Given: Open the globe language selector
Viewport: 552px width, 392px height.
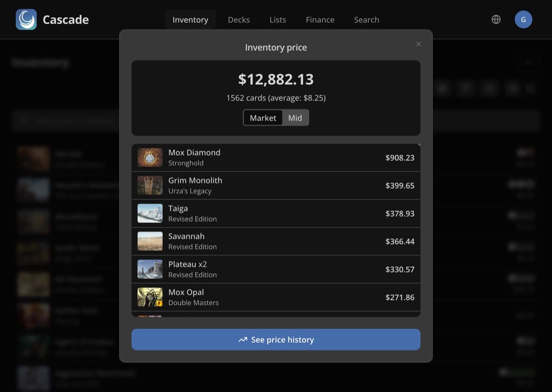Looking at the screenshot, I should 496,20.
